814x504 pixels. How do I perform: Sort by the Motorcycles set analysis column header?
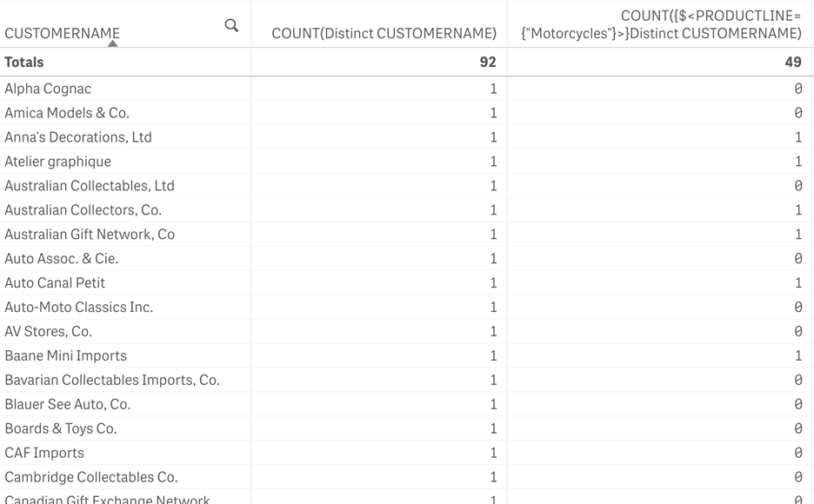tap(658, 26)
